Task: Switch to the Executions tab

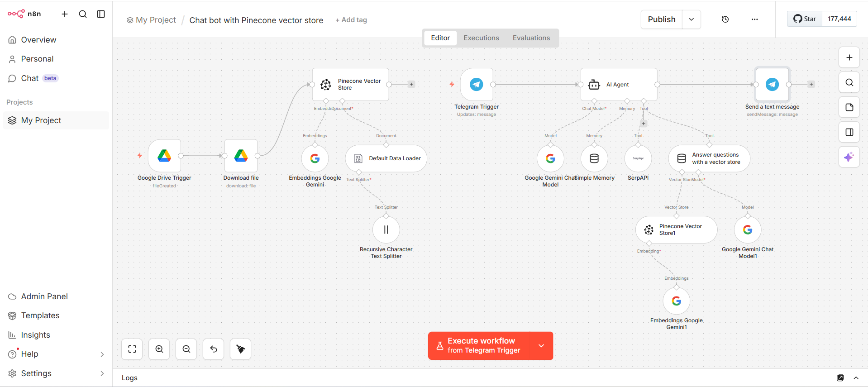Action: (481, 38)
